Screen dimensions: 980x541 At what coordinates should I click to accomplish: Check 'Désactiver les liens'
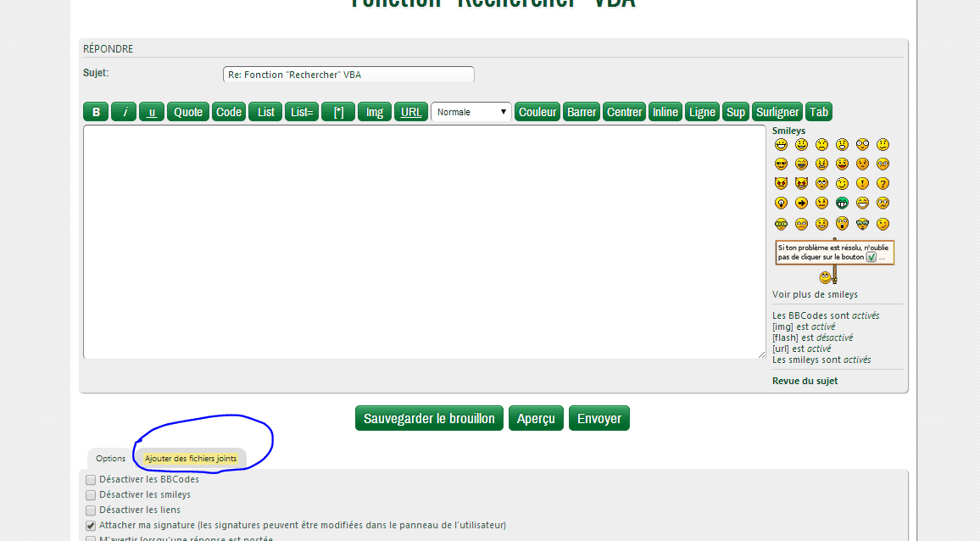(x=91, y=510)
